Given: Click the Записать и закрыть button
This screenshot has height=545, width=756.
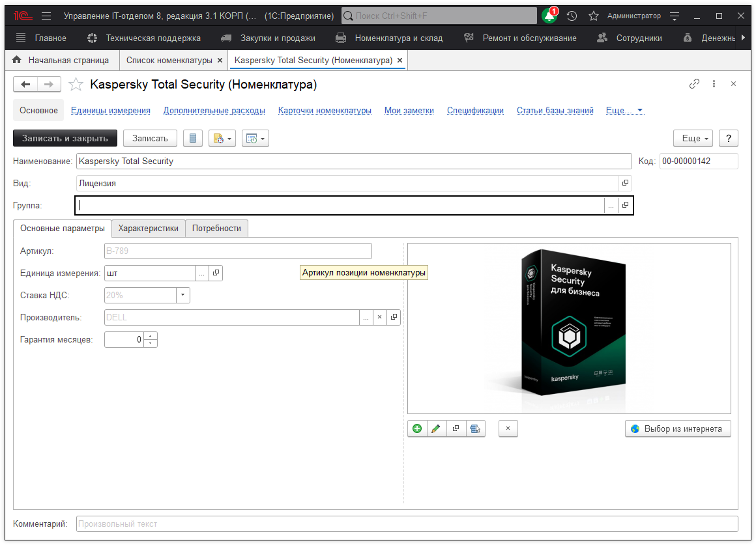Looking at the screenshot, I should coord(65,138).
